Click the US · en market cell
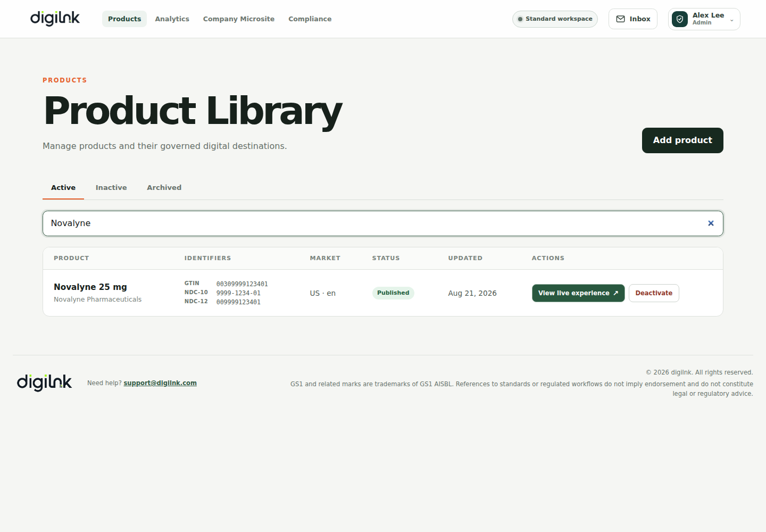Screen dimensions: 766x532 point(323,293)
